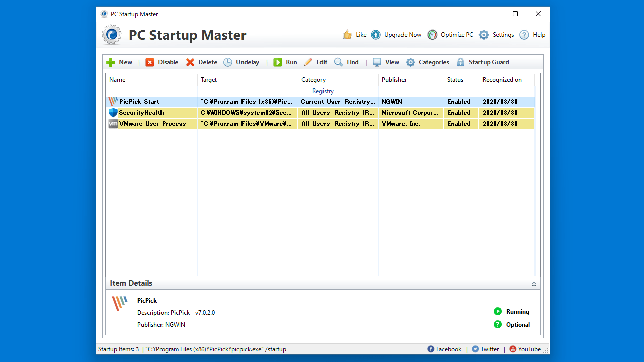
Task: Click the magnifier Find icon
Action: click(339, 62)
